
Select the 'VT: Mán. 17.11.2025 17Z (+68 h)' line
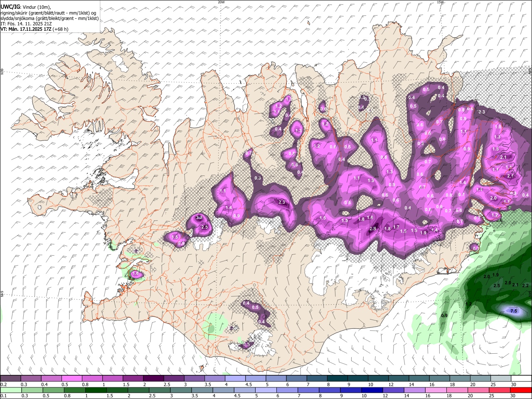point(34,29)
